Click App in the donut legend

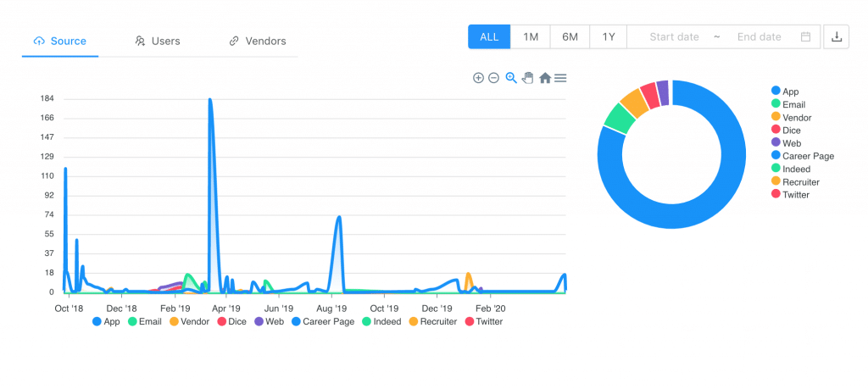point(785,92)
